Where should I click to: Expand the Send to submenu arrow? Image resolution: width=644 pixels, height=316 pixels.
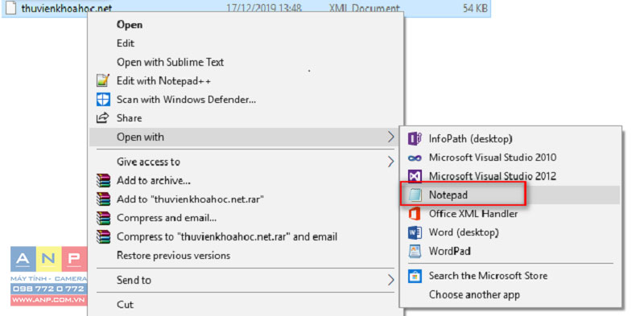390,281
